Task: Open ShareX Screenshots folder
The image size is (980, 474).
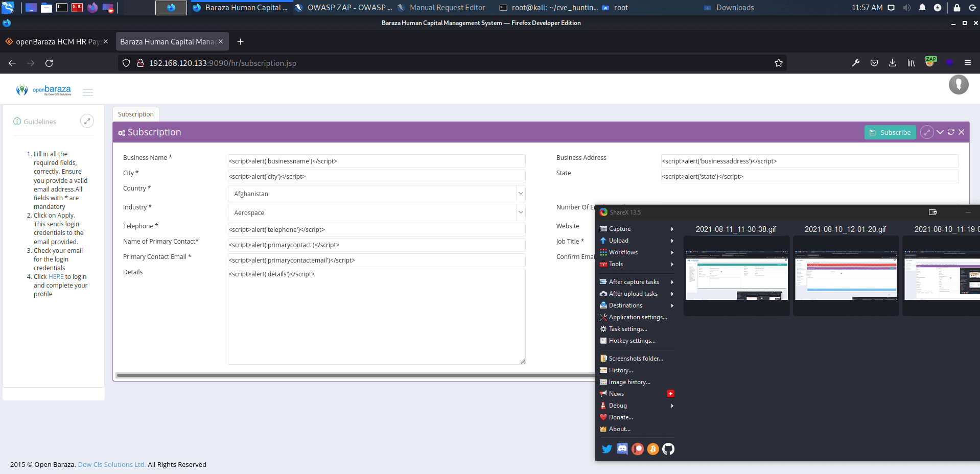Action: 637,359
